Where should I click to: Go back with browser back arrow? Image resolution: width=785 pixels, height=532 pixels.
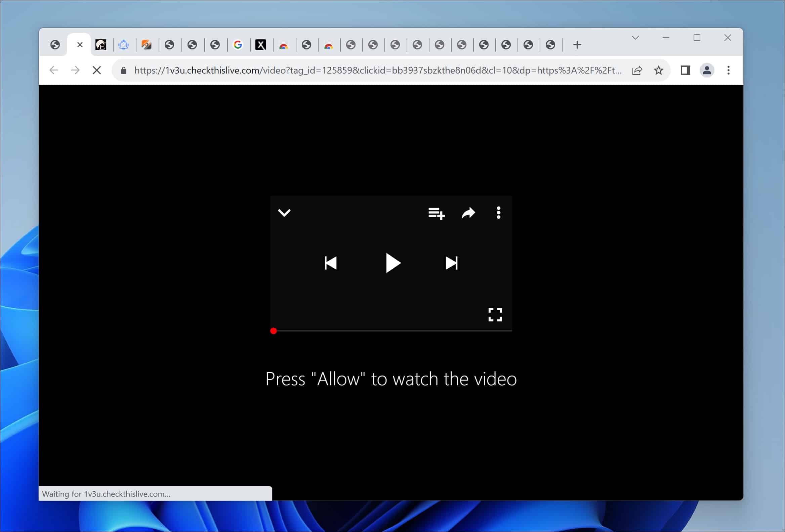(54, 70)
